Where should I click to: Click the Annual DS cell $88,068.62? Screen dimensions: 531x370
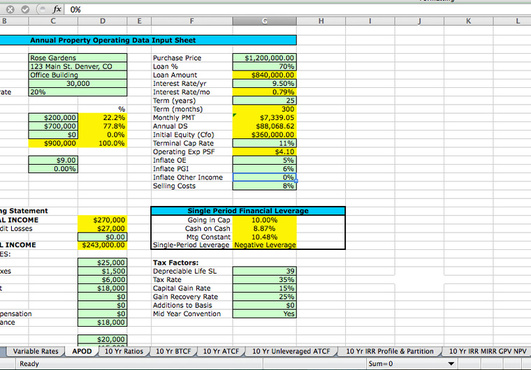(264, 126)
